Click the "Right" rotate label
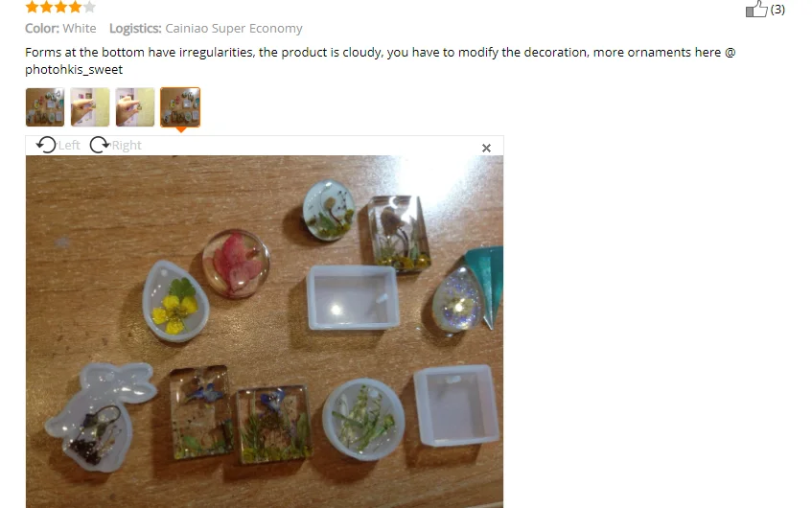Viewport: 812px width, 508px height. pyautogui.click(x=127, y=145)
